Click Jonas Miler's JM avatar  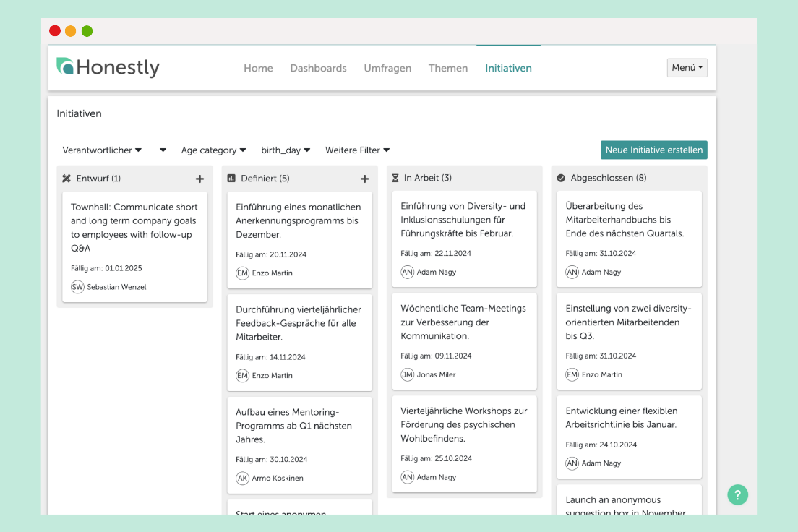point(408,374)
